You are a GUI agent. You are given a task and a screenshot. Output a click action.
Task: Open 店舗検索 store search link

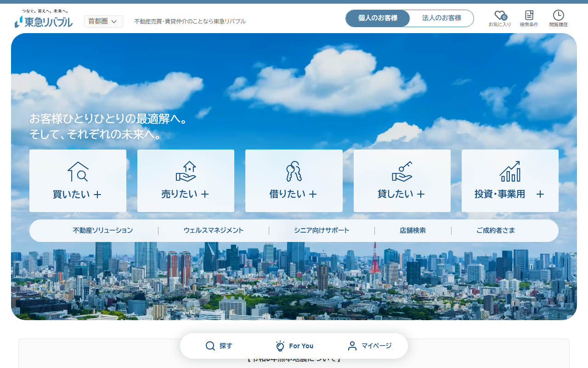(413, 230)
